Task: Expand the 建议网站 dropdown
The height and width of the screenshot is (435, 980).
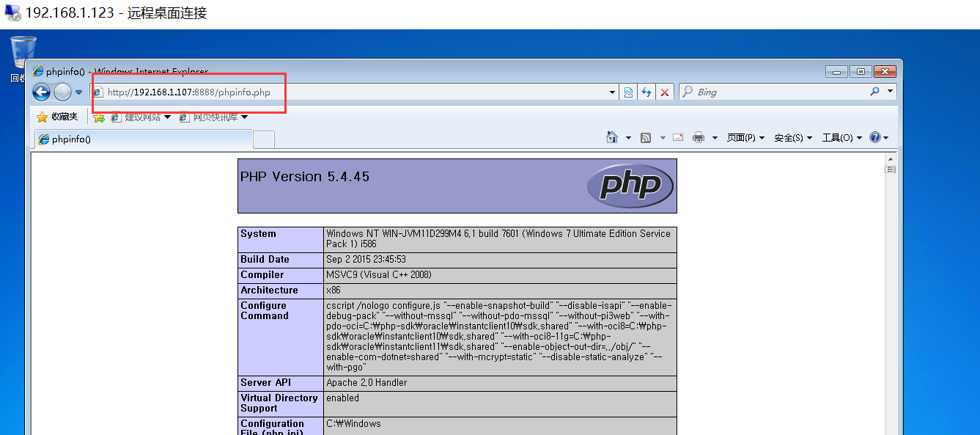Action: [168, 117]
